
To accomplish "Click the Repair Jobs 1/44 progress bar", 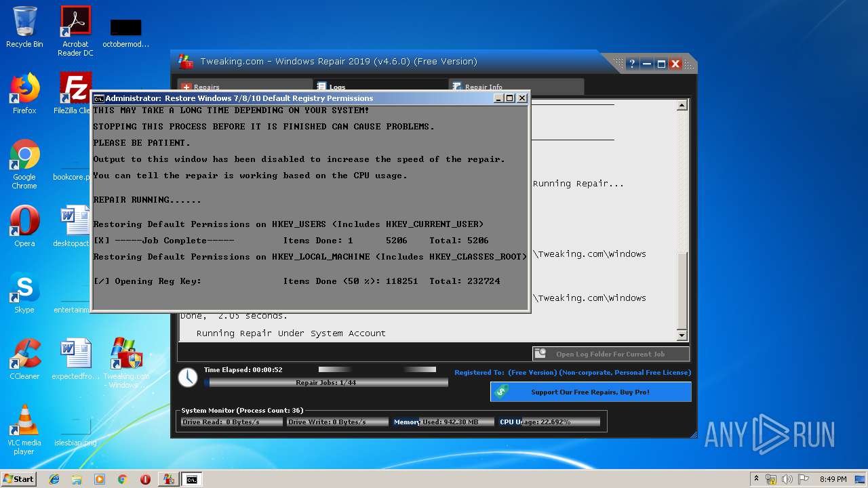I will (326, 383).
